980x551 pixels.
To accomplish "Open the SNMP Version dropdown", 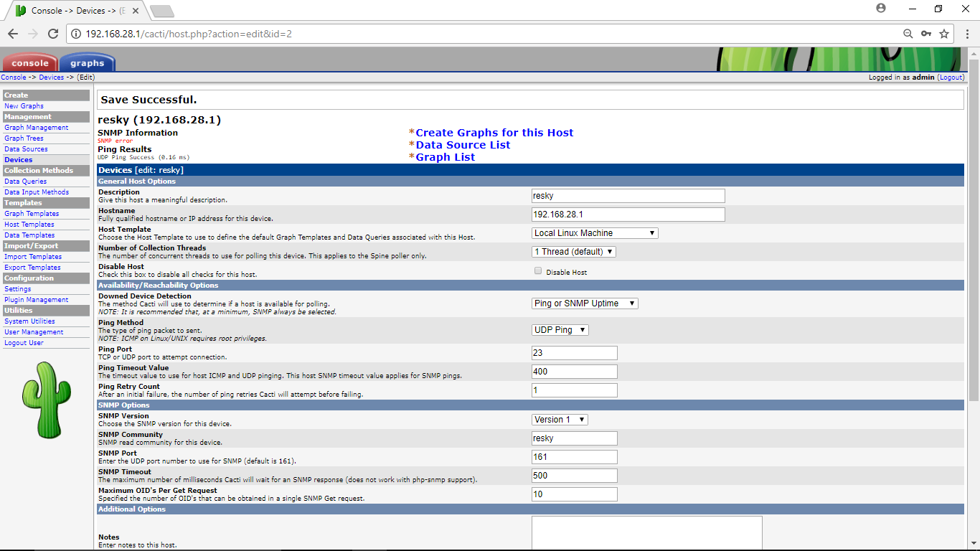I will tap(560, 420).
